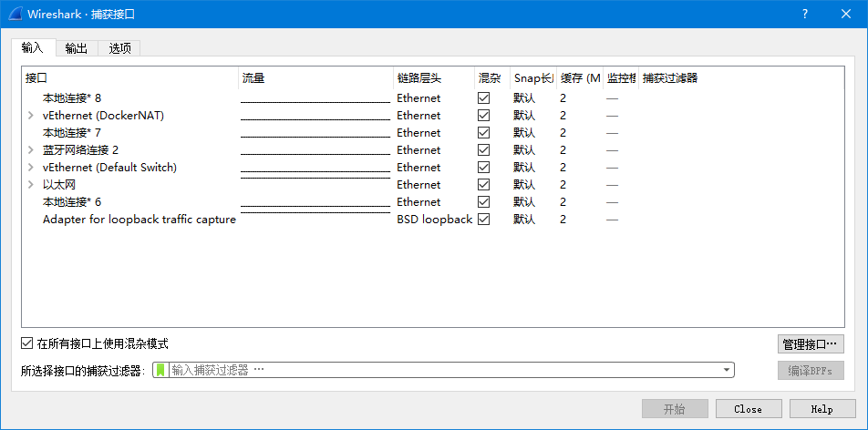Click buffer value 2 in loopback adapter row

[x=563, y=220]
